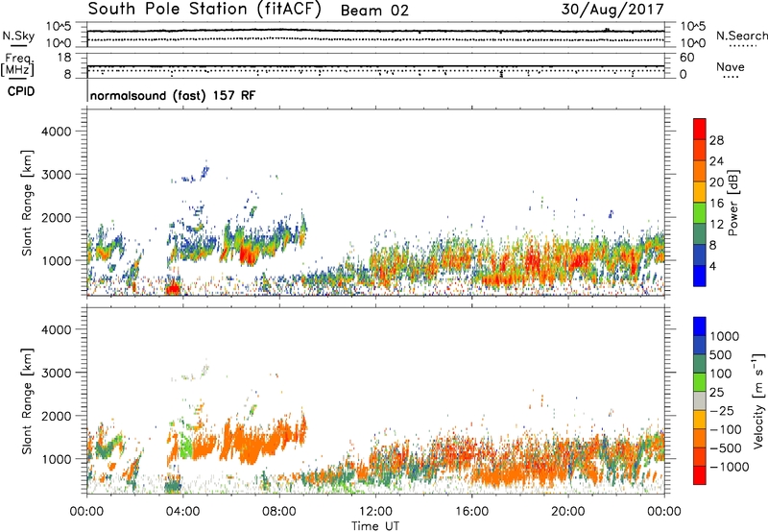Select the '500' tick on Velocity colorbar
This screenshot has height=532, width=768.
721,355
